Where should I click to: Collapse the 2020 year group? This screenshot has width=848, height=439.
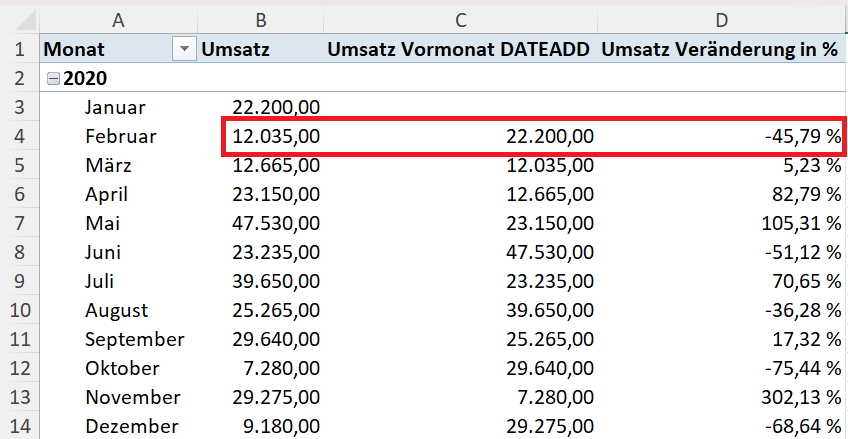(53, 78)
